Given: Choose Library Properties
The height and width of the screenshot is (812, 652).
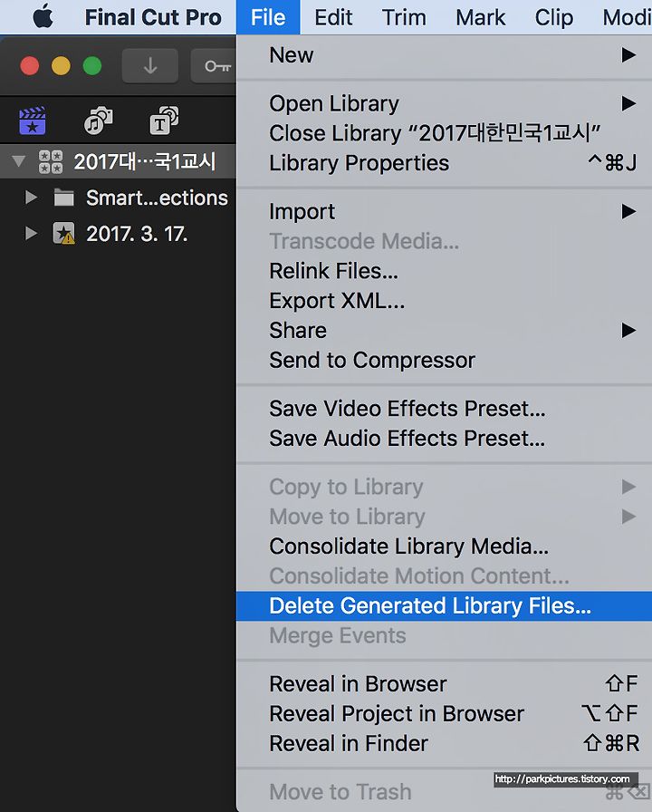Looking at the screenshot, I should coord(444,163).
